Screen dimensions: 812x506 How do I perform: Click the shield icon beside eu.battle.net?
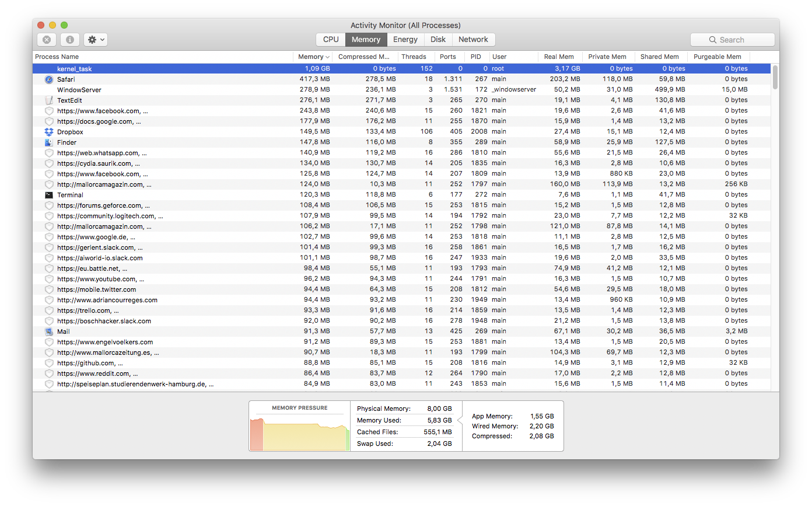49,268
